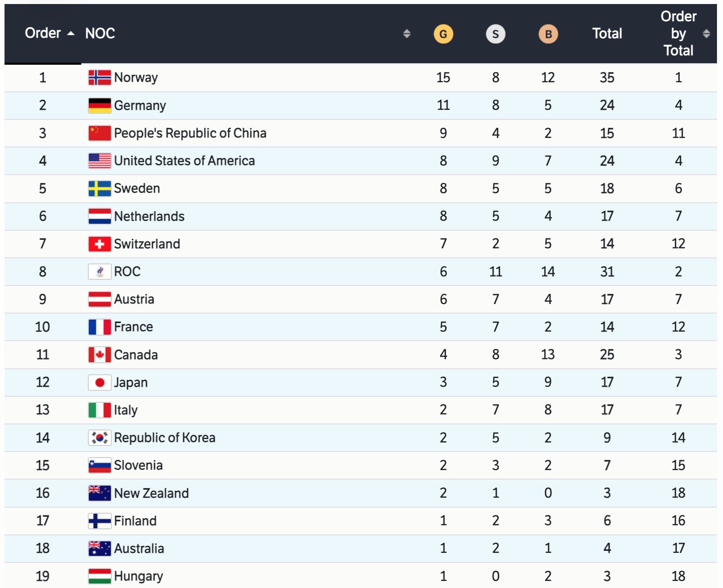Viewport: 723px width, 588px height.
Task: Click the ROC flag icon
Action: tap(99, 272)
